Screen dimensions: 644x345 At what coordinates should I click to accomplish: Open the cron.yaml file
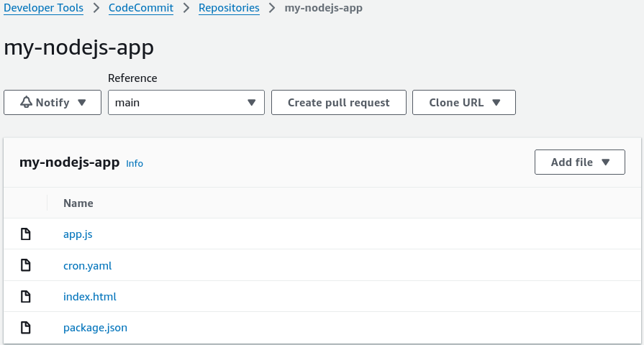click(88, 265)
